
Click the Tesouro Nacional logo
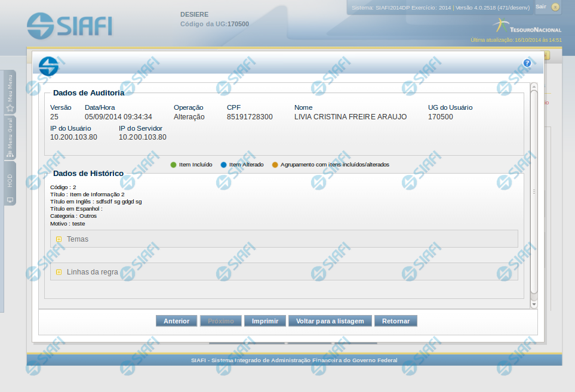point(527,26)
